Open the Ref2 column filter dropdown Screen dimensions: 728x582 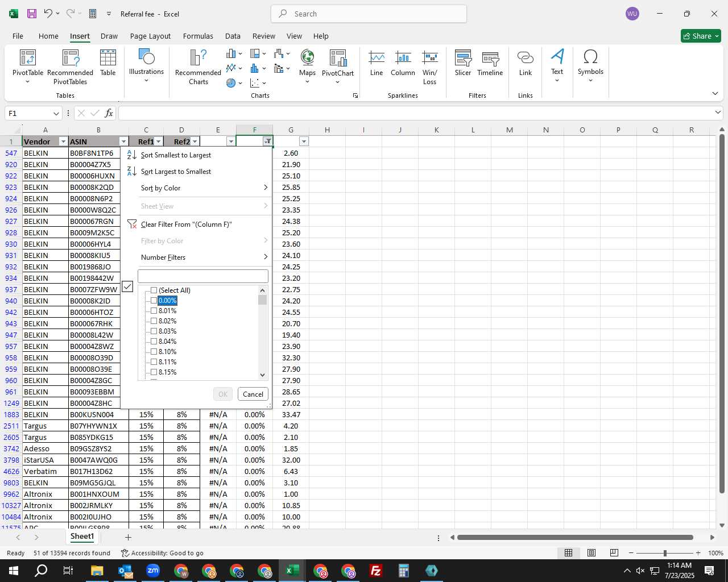click(x=195, y=142)
